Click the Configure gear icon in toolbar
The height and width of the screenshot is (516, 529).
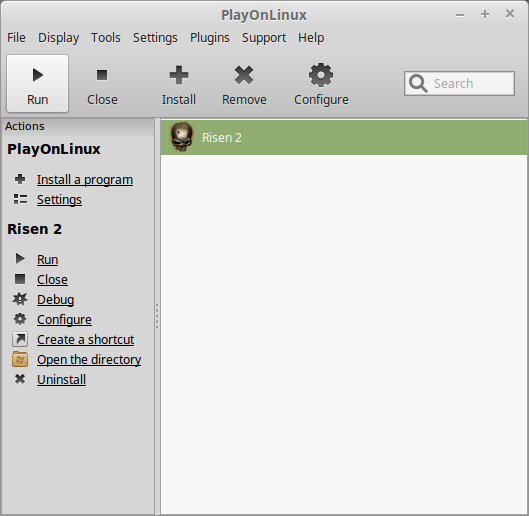coord(321,75)
